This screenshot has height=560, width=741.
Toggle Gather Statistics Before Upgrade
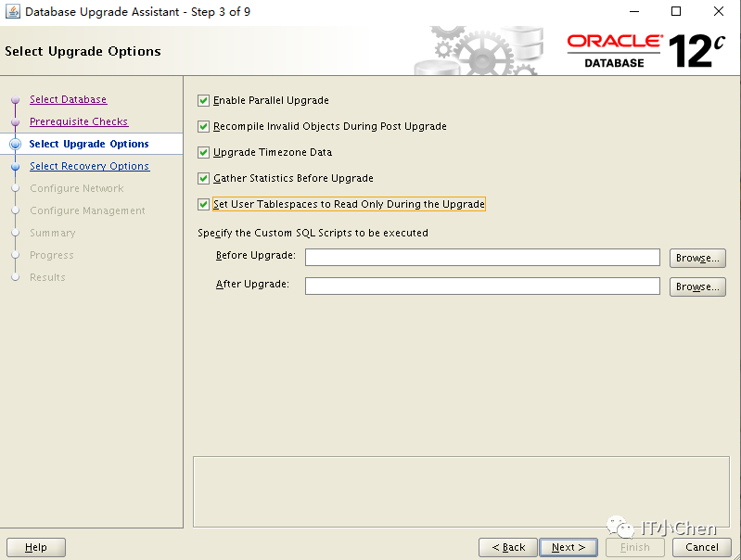pyautogui.click(x=203, y=179)
